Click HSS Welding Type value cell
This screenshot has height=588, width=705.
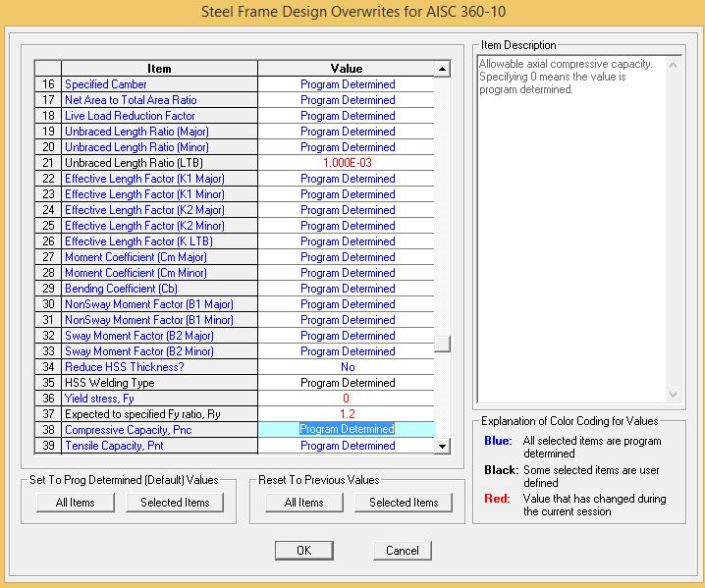click(x=347, y=383)
